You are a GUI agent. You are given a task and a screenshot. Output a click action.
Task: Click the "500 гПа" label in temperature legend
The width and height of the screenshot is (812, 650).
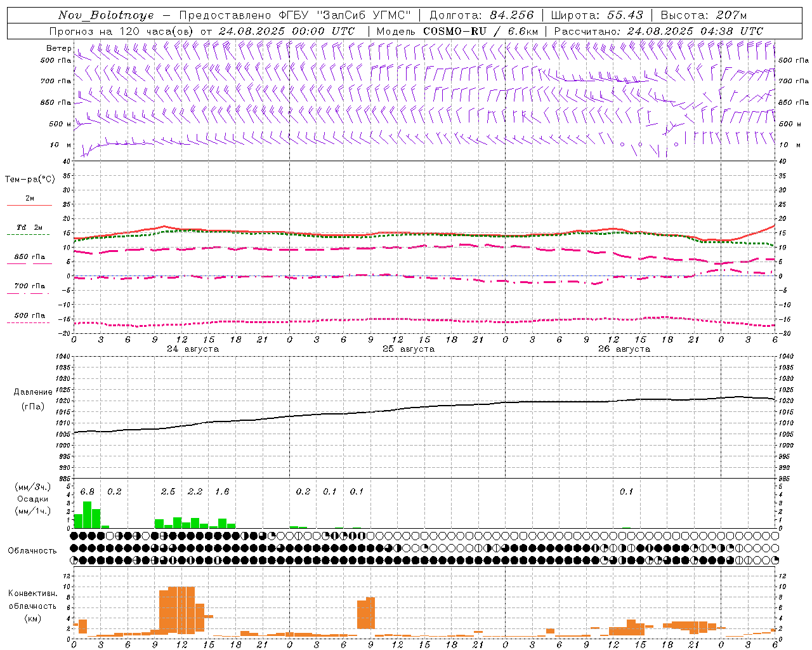coord(29,315)
